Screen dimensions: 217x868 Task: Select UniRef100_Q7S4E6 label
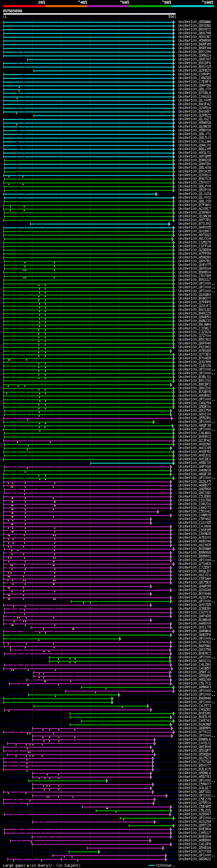tap(195, 564)
